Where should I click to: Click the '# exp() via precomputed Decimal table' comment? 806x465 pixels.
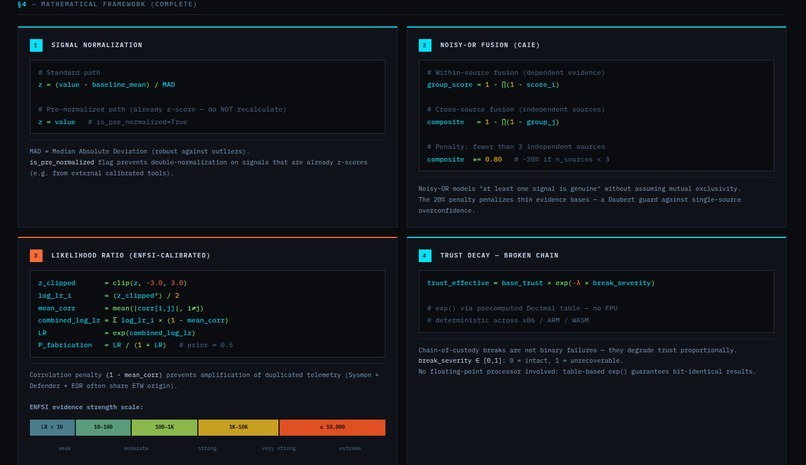pos(522,308)
